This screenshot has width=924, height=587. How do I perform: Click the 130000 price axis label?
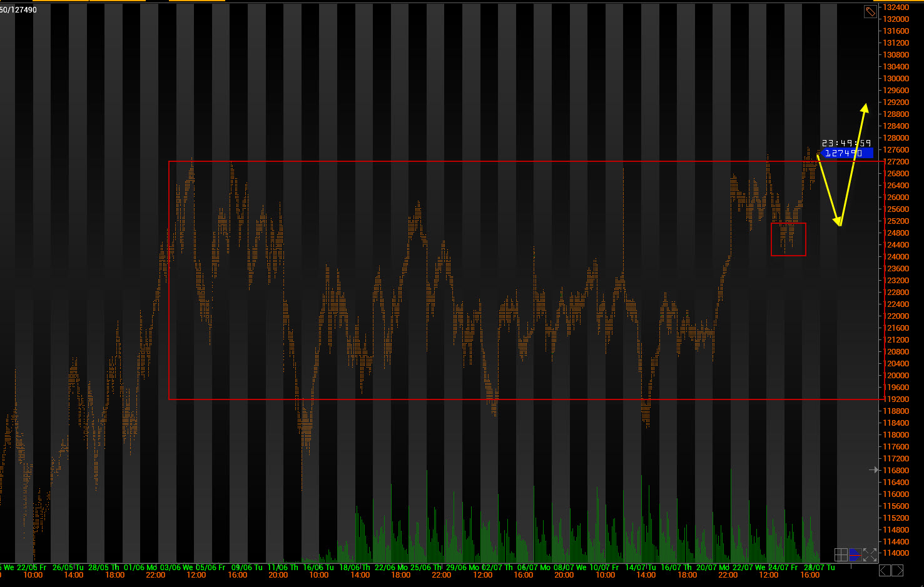[x=896, y=79]
